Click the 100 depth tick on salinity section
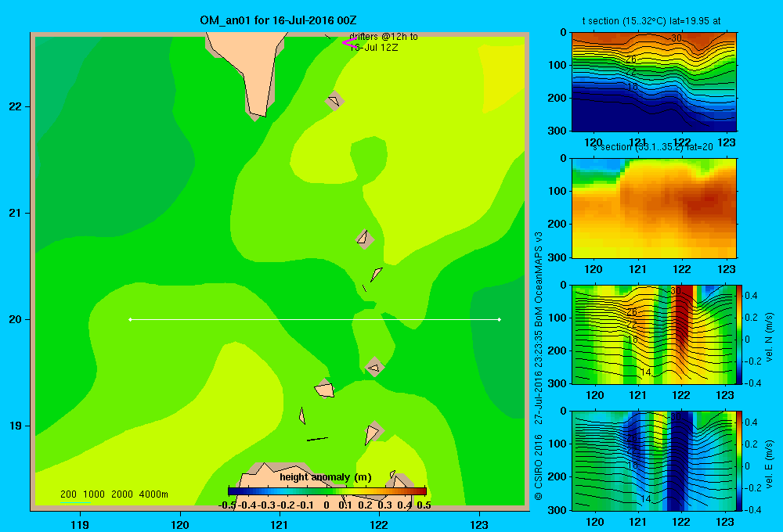Viewport: 783px width, 532px height. pyautogui.click(x=557, y=191)
